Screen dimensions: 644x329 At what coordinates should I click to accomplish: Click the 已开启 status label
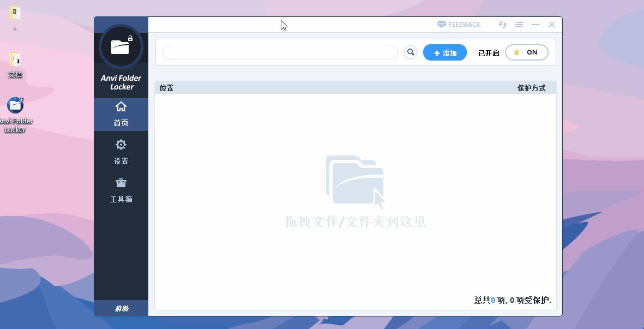point(489,53)
